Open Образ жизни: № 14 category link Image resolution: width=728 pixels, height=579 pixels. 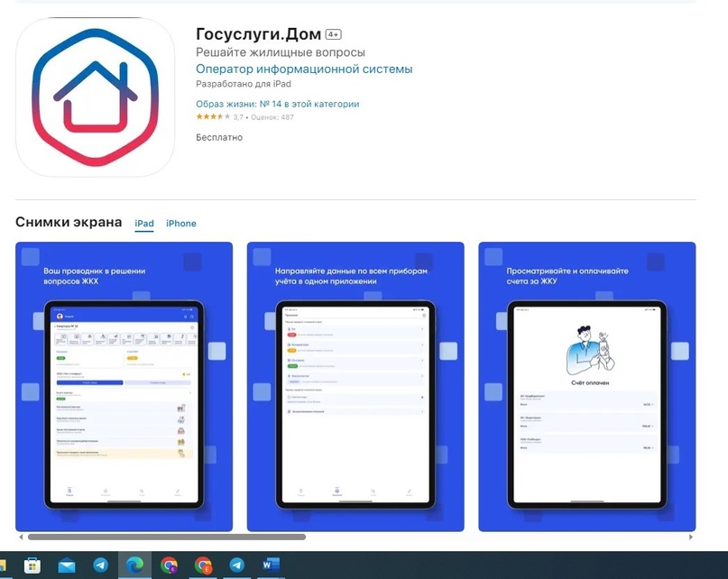(278, 104)
